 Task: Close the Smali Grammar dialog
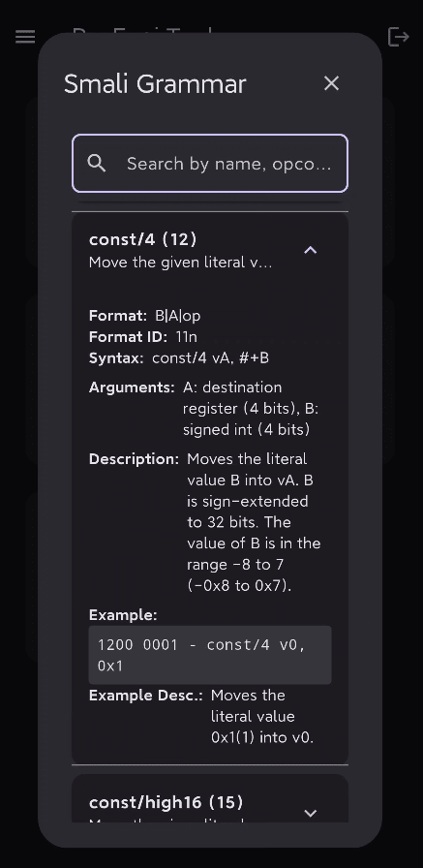click(331, 83)
